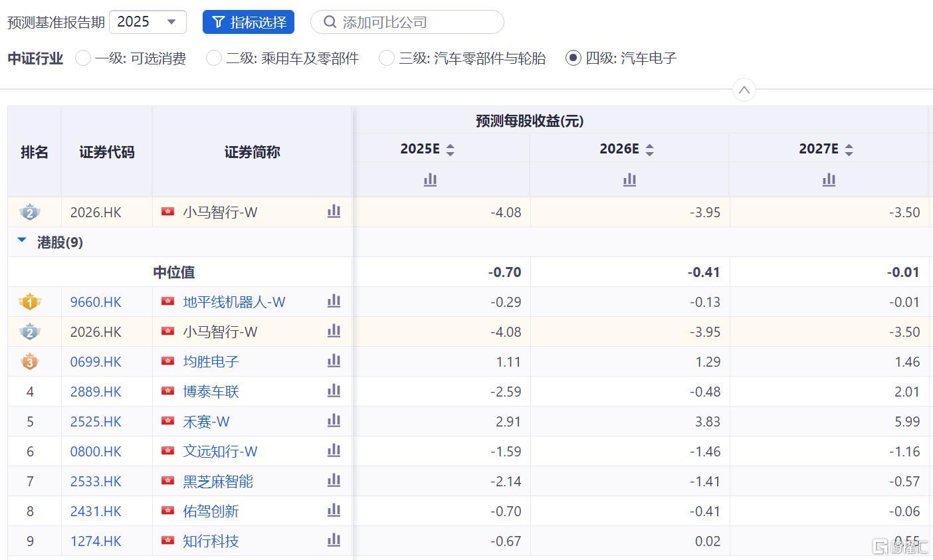Screen dimensions: 933x560
Task: Open the 2025 report period dropdown
Action: tap(148, 21)
